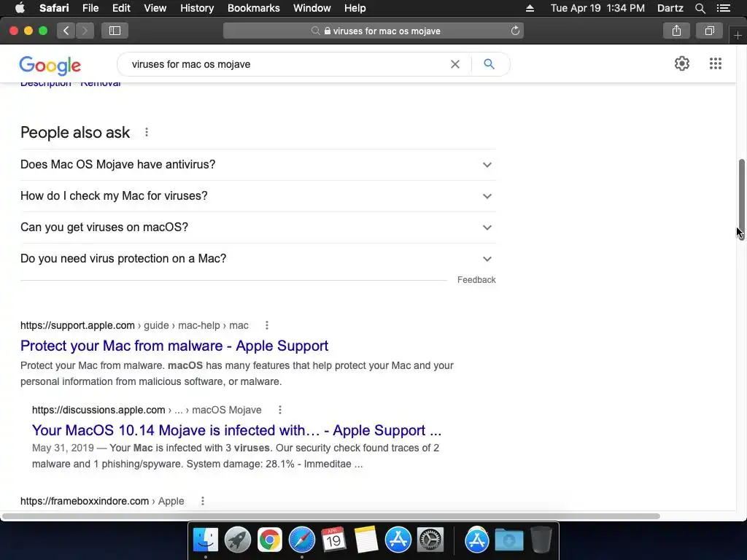
Task: Click the Safari address bar
Action: (x=373, y=31)
